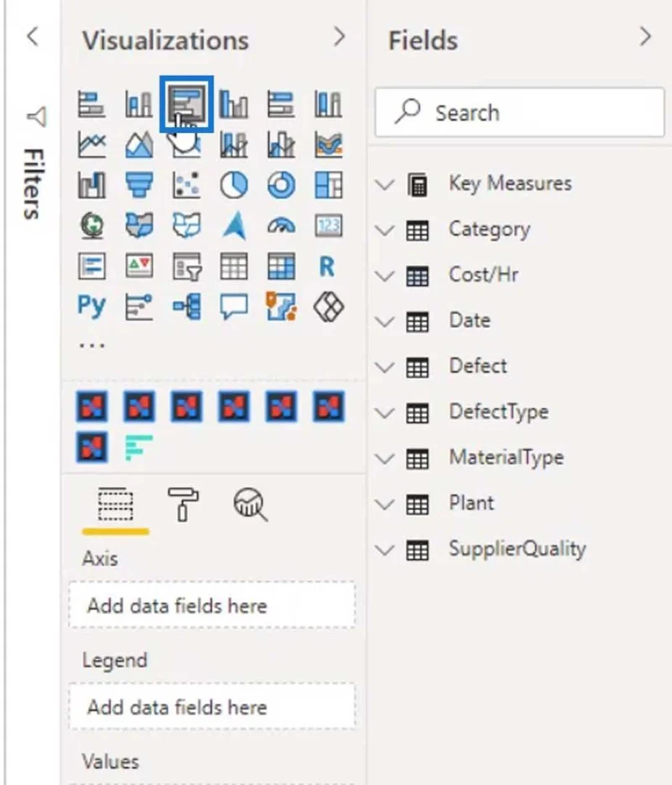This screenshot has height=785, width=672.
Task: Expand the Key Measures table
Action: pos(384,185)
